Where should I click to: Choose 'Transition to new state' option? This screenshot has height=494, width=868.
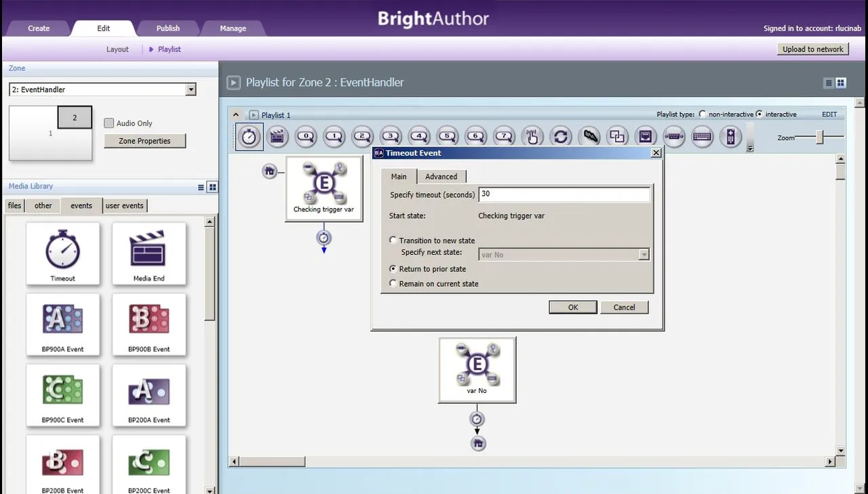coord(393,241)
